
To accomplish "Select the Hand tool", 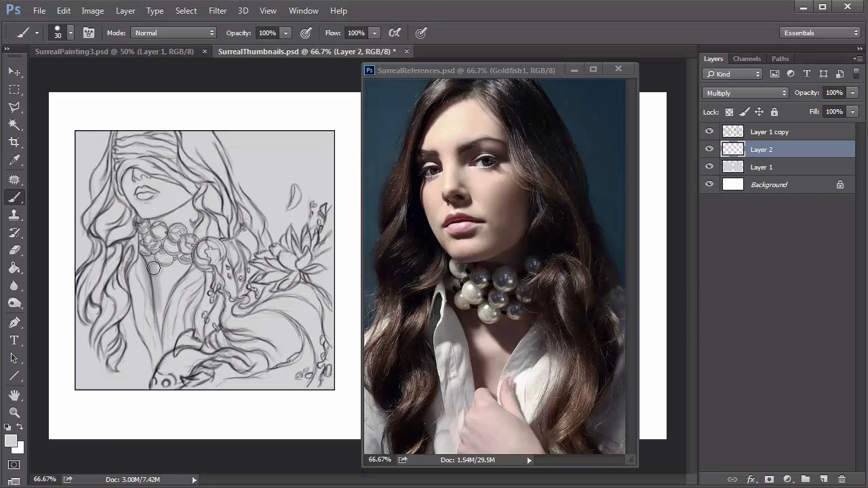I will click(x=14, y=395).
